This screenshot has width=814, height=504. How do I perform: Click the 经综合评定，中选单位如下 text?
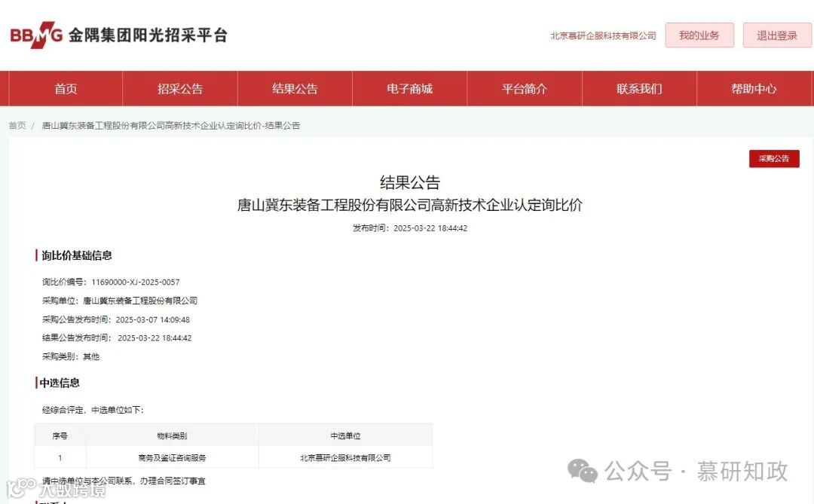point(93,410)
